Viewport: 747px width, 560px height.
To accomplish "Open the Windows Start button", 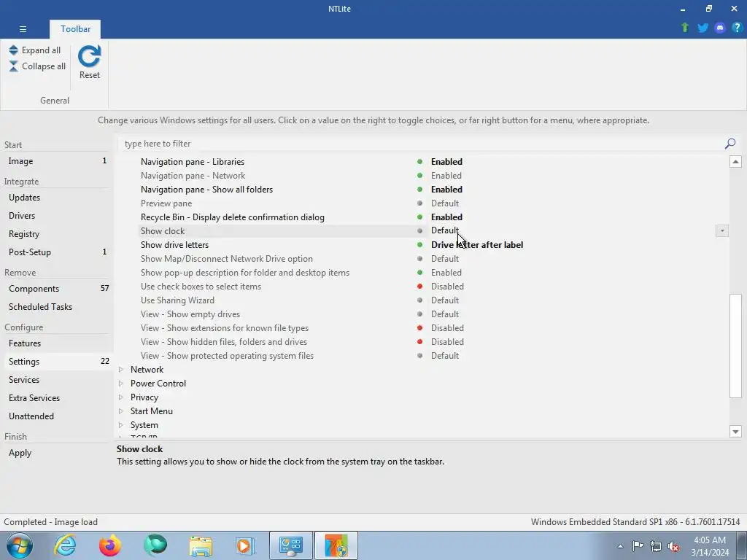I will point(20,545).
